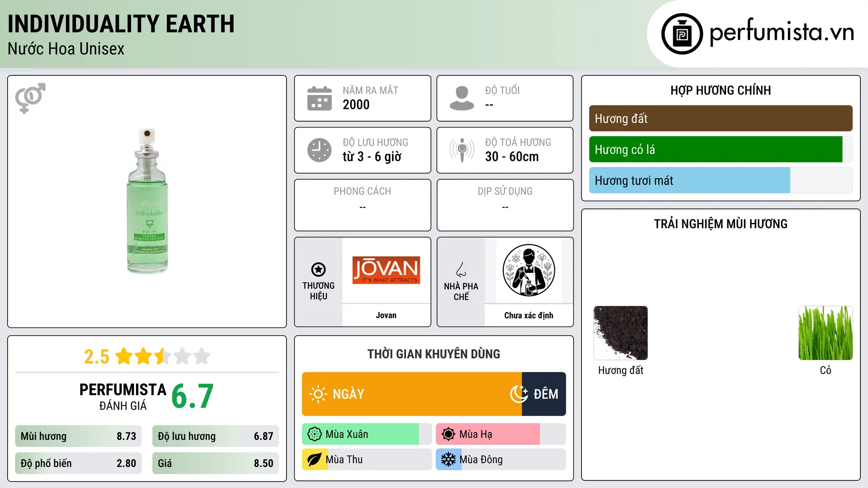Click the perfumista.vn perfume bottle logo icon
Viewport: 868px width, 488px height.
point(682,34)
